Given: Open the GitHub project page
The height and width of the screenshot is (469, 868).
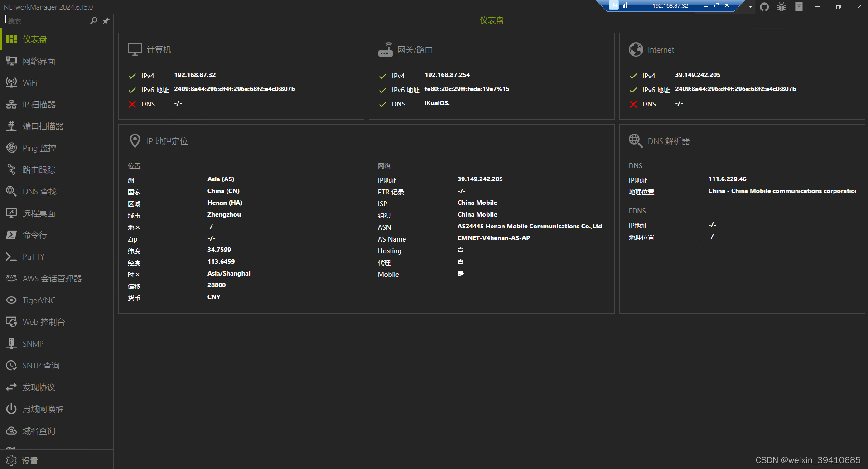Looking at the screenshot, I should pyautogui.click(x=764, y=7).
